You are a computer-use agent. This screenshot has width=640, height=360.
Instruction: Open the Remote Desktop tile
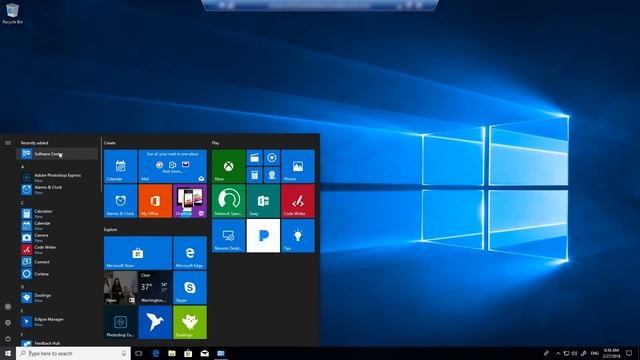pos(229,236)
